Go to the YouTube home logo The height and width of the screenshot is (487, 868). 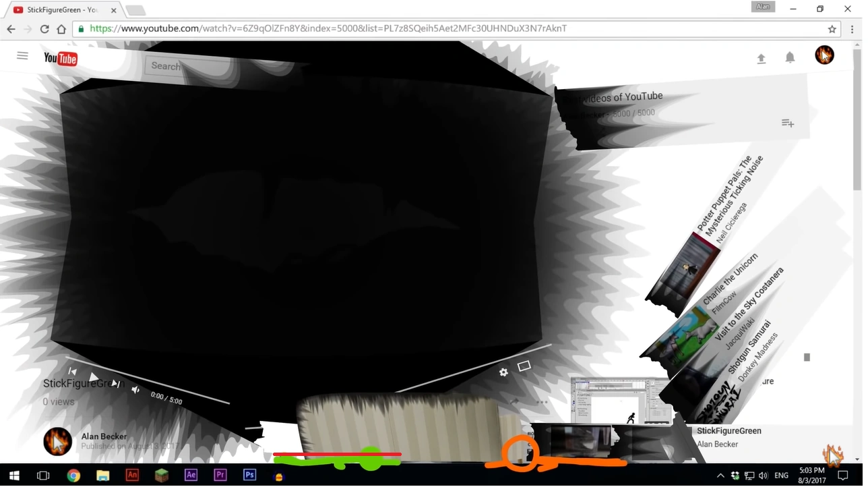tap(61, 59)
